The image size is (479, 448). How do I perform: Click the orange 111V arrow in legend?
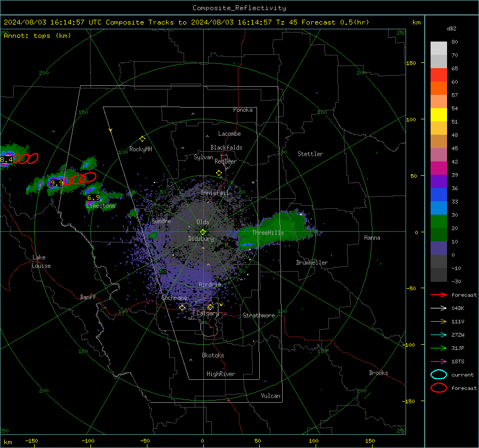click(439, 321)
